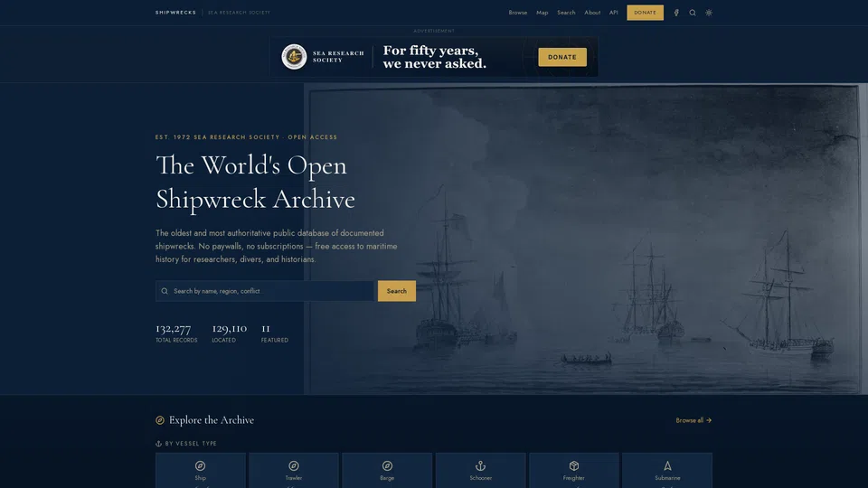Click the header Donate button
This screenshot has height=488, width=868.
click(x=645, y=13)
